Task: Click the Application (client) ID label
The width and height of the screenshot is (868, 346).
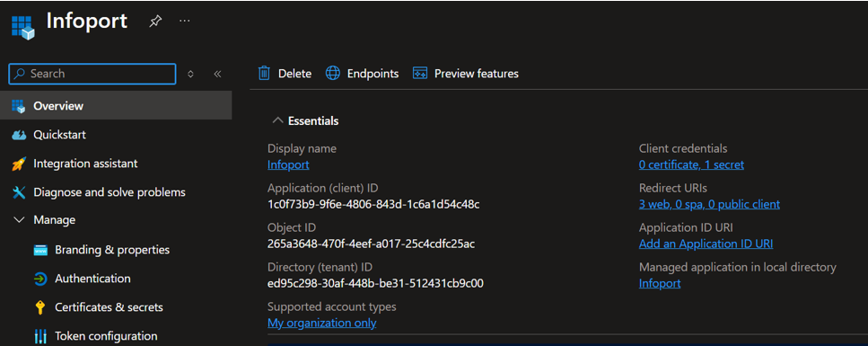Action: [323, 188]
